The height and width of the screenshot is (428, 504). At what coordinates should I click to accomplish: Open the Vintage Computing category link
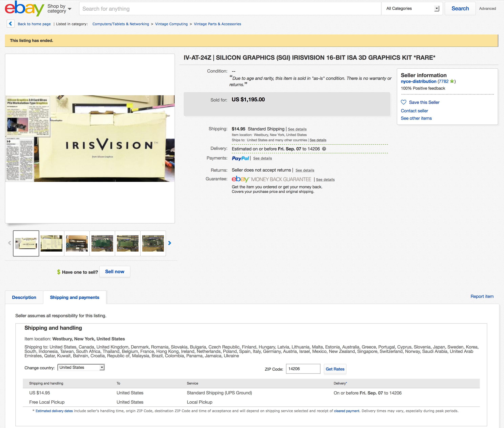pos(171,24)
